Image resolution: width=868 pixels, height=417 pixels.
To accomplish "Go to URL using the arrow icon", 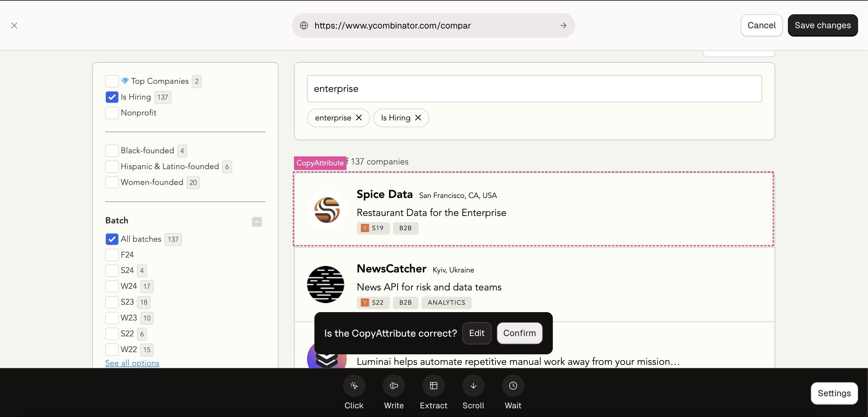I will tap(563, 25).
